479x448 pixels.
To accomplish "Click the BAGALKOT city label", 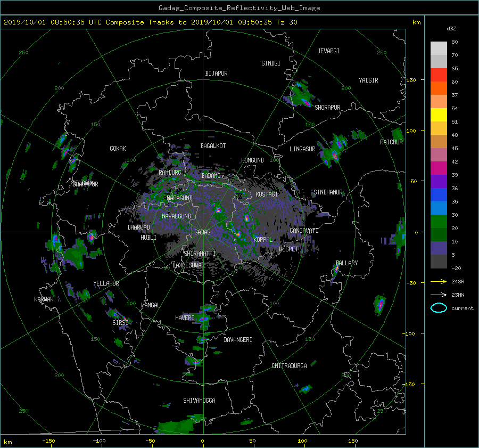I will click(x=213, y=146).
